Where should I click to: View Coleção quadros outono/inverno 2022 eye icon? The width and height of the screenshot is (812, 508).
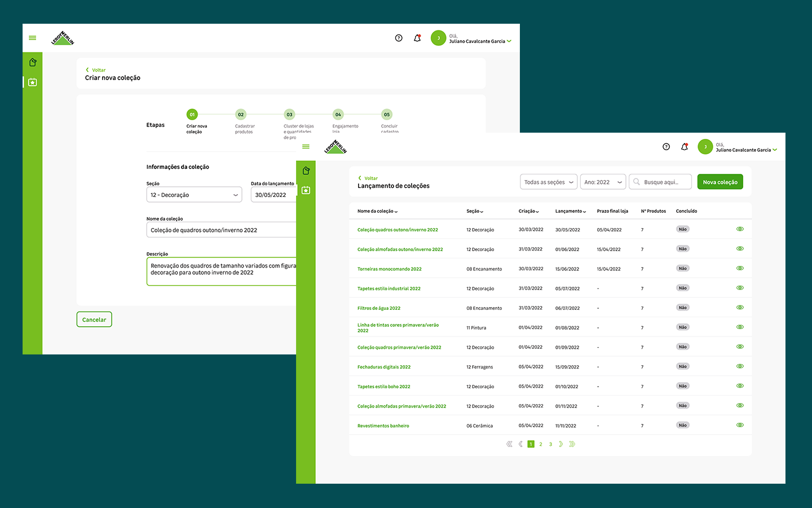tap(740, 229)
